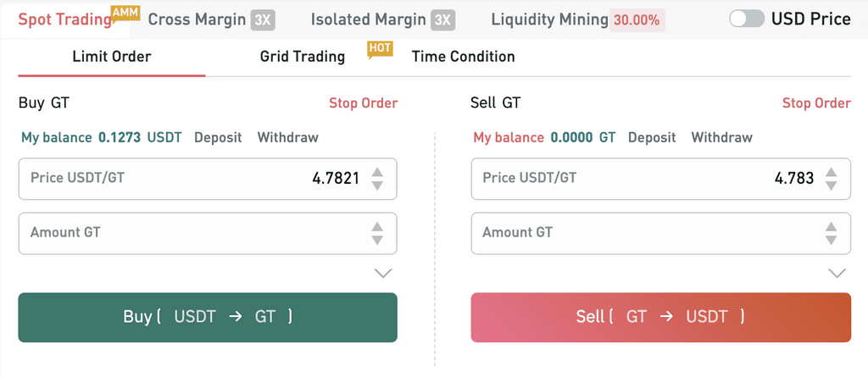Click the green Buy USDT to GT button
The height and width of the screenshot is (378, 868).
click(208, 317)
